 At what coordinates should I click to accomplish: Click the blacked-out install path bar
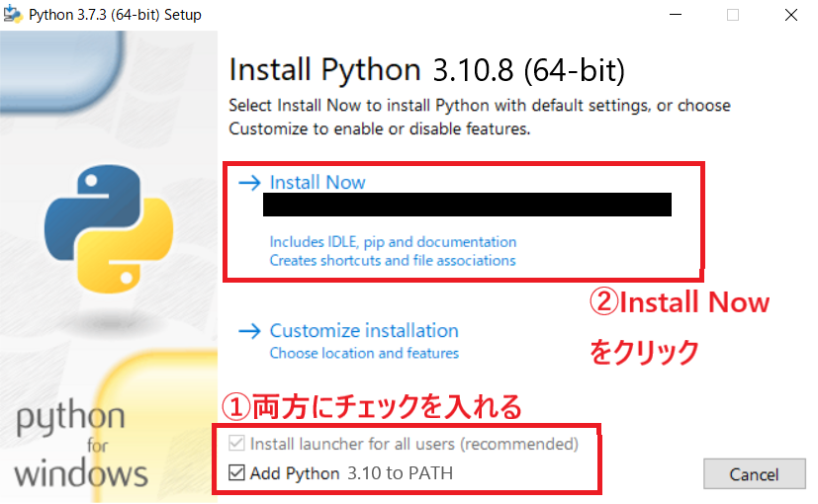466,205
